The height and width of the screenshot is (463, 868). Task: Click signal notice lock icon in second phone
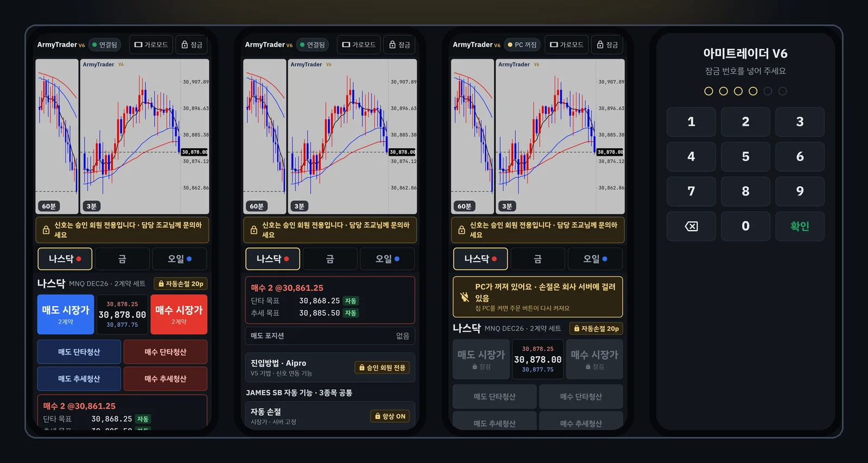pos(254,230)
